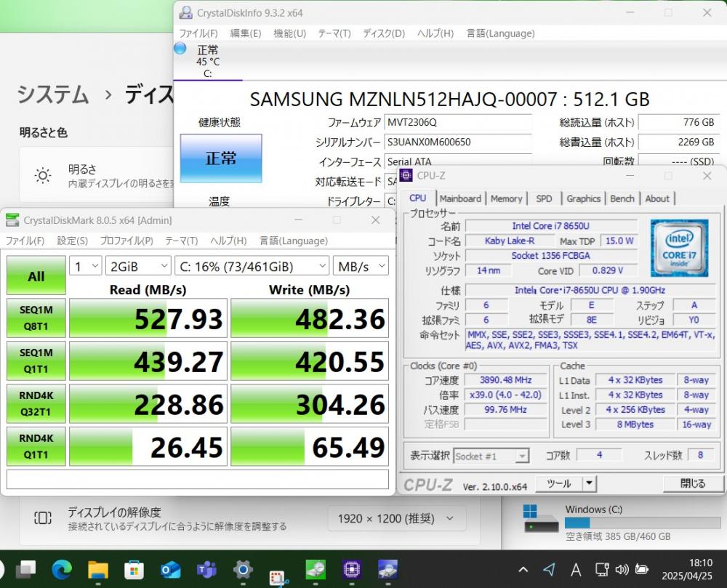Image resolution: width=727 pixels, height=588 pixels.
Task: Click the Intel Core i7 logo in CPU-Z
Action: pyautogui.click(x=679, y=248)
